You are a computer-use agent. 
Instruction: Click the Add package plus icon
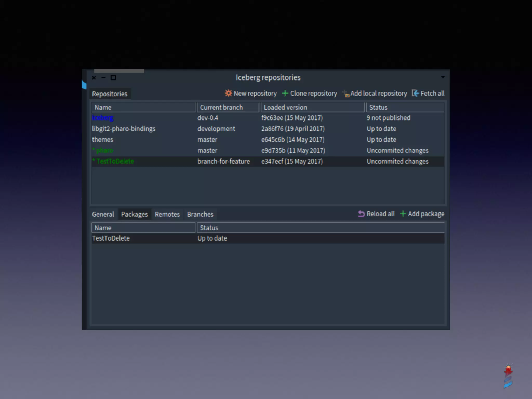tap(403, 214)
